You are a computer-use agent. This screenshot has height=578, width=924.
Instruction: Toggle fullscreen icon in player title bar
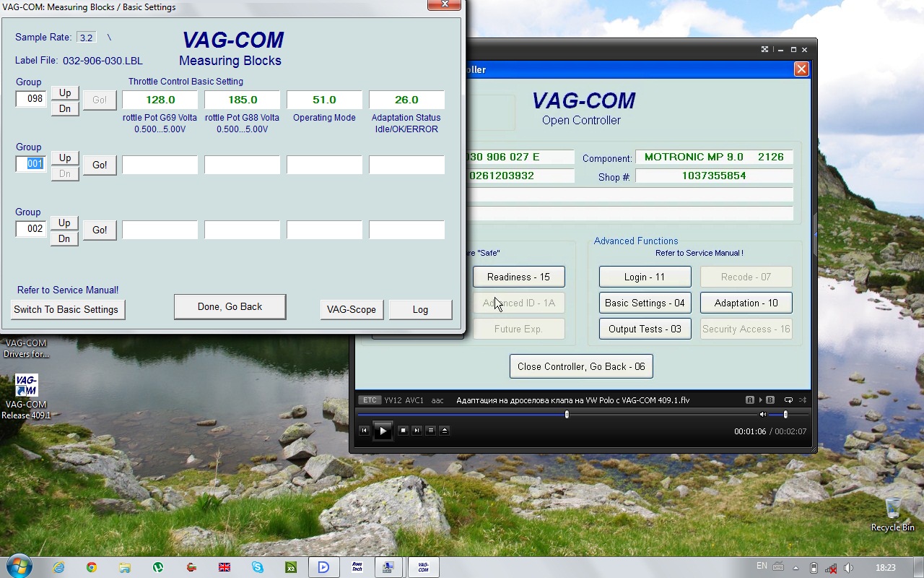[764, 50]
